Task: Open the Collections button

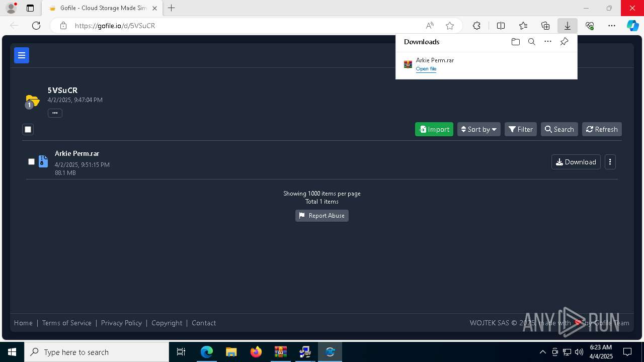Action: [545, 26]
